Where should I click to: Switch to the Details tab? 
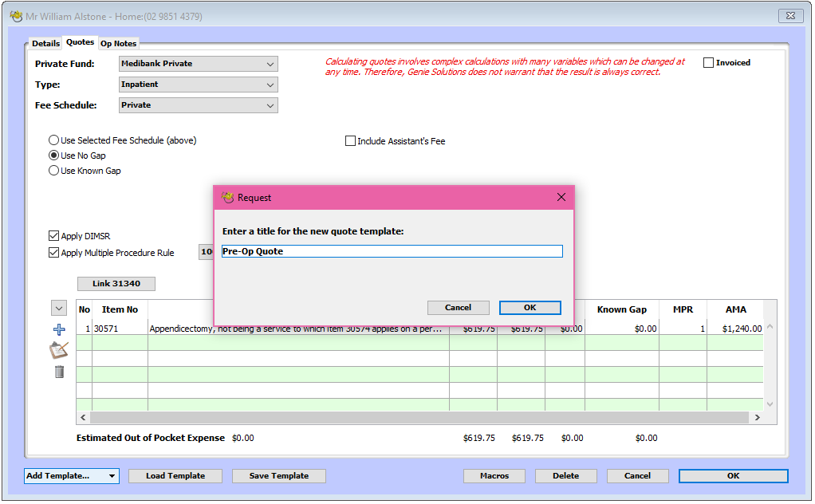(45, 43)
